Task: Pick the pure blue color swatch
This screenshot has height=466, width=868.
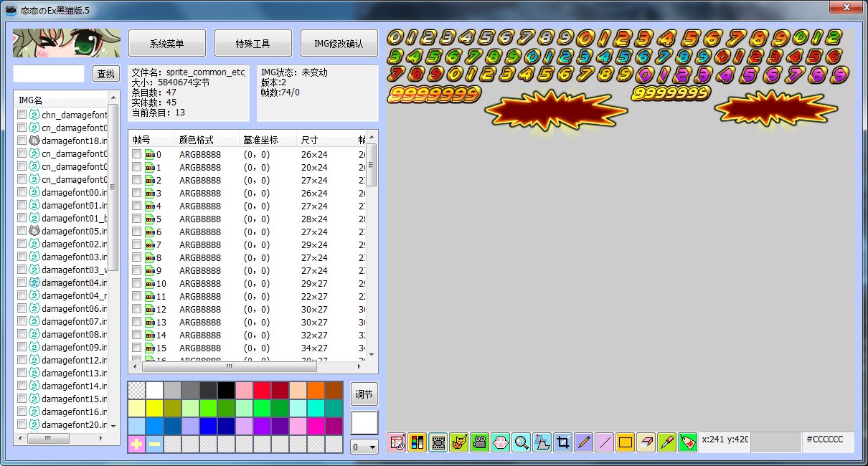Action: [x=208, y=427]
